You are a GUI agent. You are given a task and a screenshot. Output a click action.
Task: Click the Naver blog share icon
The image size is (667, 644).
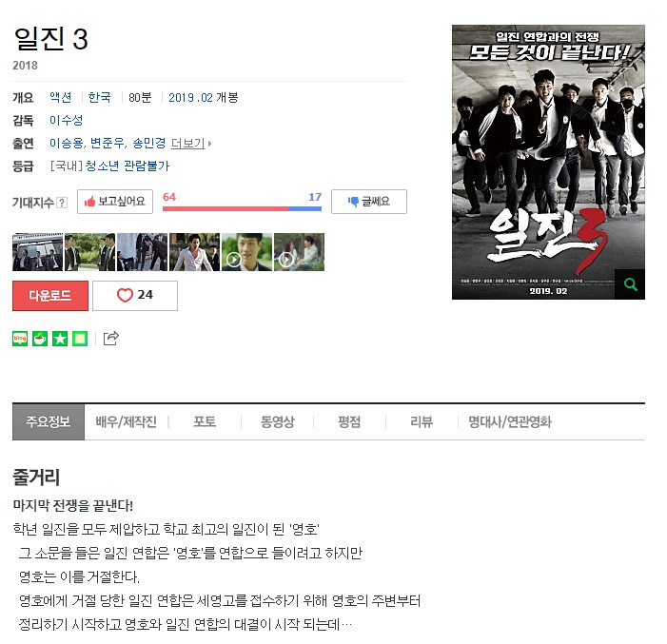coord(20,339)
